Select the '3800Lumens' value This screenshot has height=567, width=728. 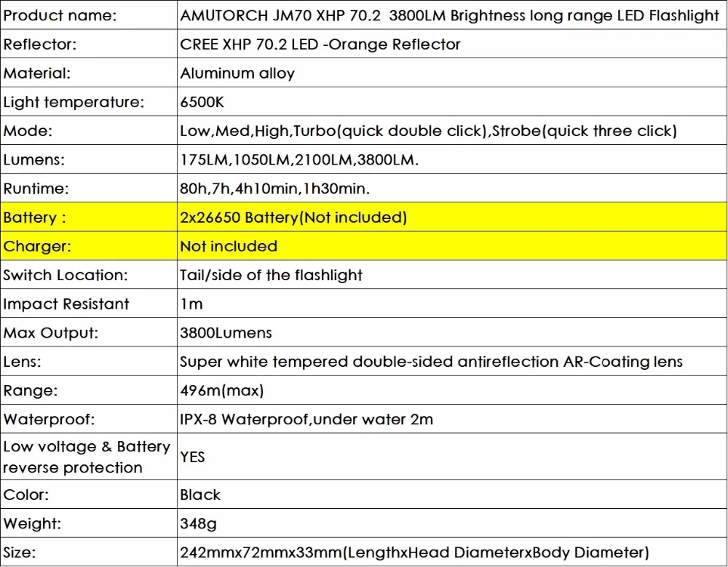[226, 333]
